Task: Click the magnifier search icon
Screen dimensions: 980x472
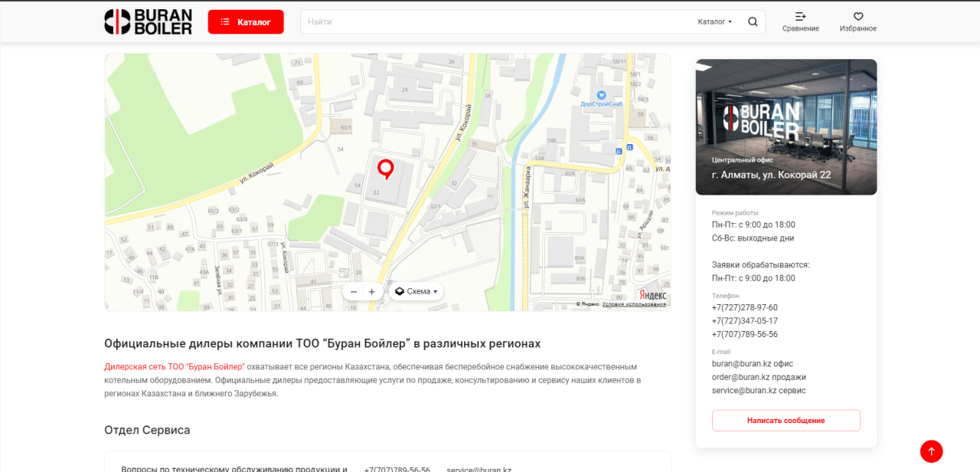Action: [x=753, y=21]
